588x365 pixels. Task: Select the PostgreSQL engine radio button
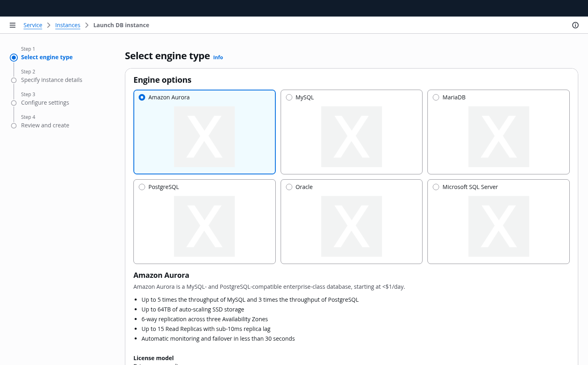pos(142,187)
